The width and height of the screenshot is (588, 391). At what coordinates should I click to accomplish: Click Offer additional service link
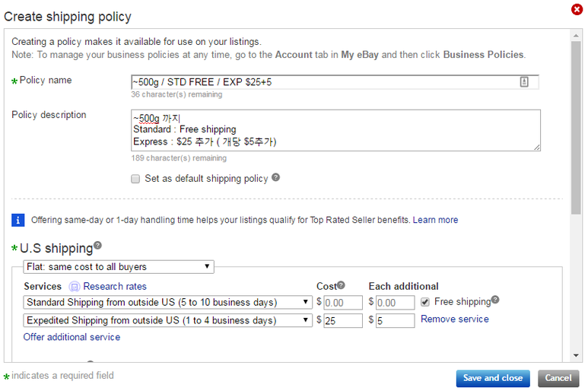[x=72, y=337]
